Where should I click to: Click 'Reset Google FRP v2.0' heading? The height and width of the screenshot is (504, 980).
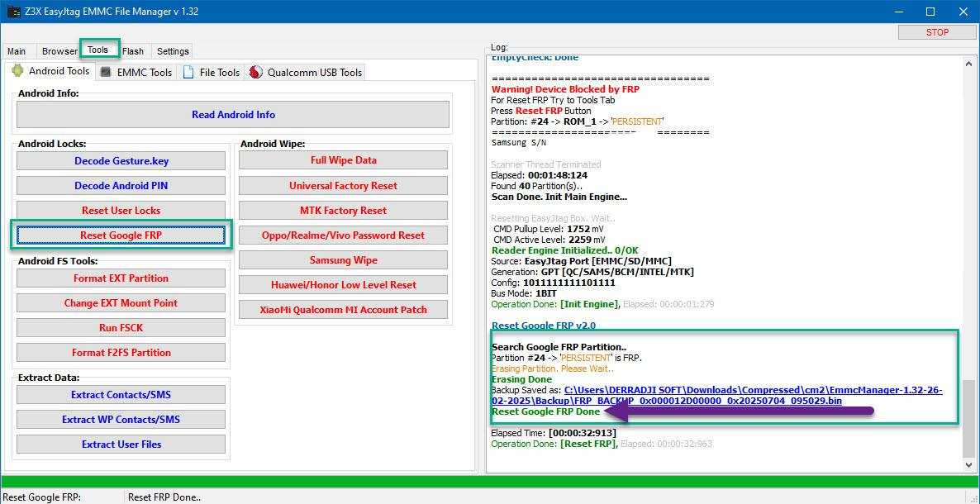(544, 326)
